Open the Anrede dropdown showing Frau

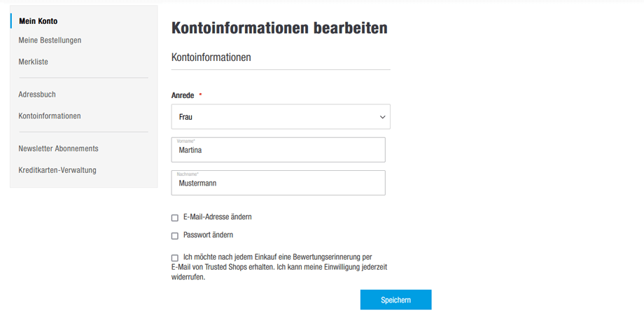coord(280,117)
